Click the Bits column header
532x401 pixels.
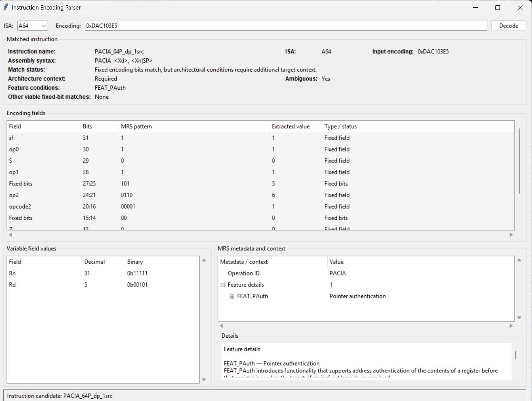(x=100, y=126)
